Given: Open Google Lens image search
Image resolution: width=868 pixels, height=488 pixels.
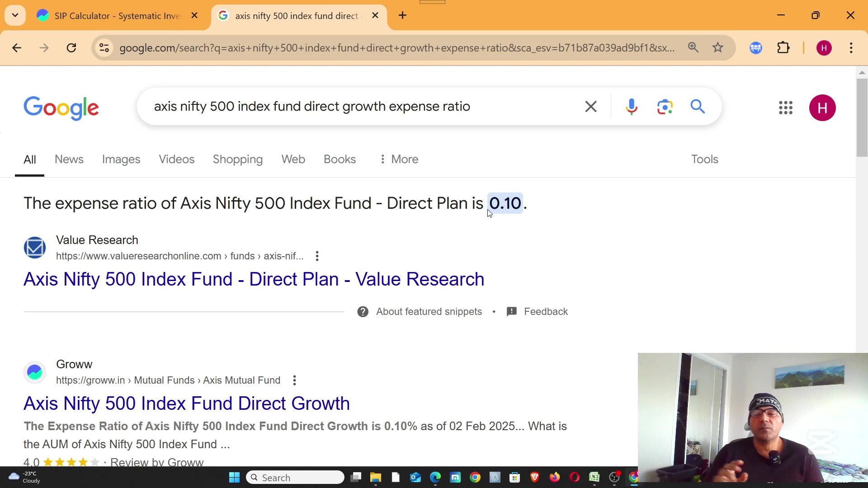Looking at the screenshot, I should click(665, 107).
